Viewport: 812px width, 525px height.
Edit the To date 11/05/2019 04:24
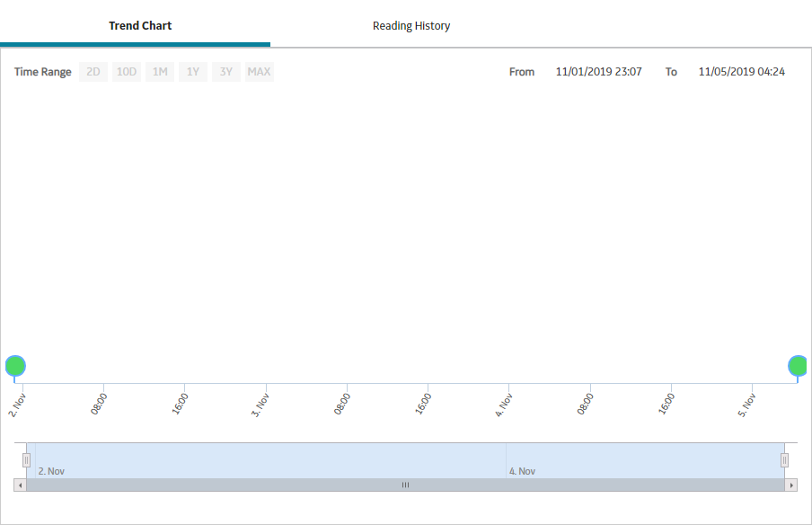pyautogui.click(x=742, y=72)
